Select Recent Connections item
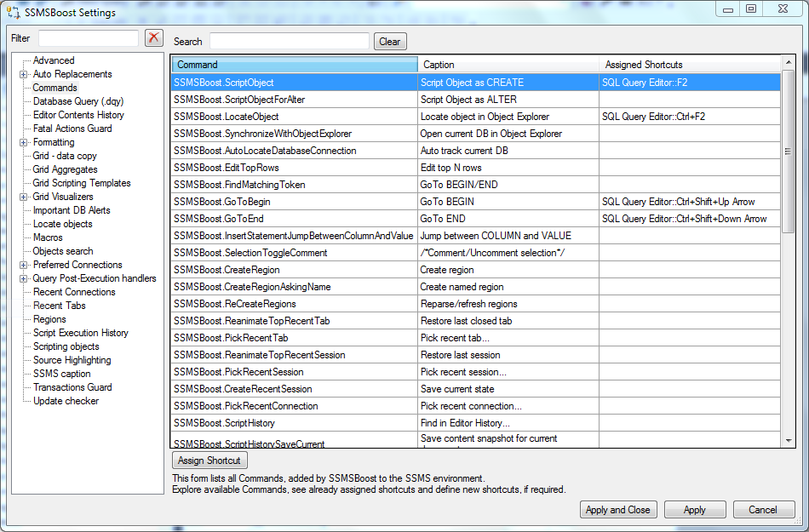 coord(74,292)
